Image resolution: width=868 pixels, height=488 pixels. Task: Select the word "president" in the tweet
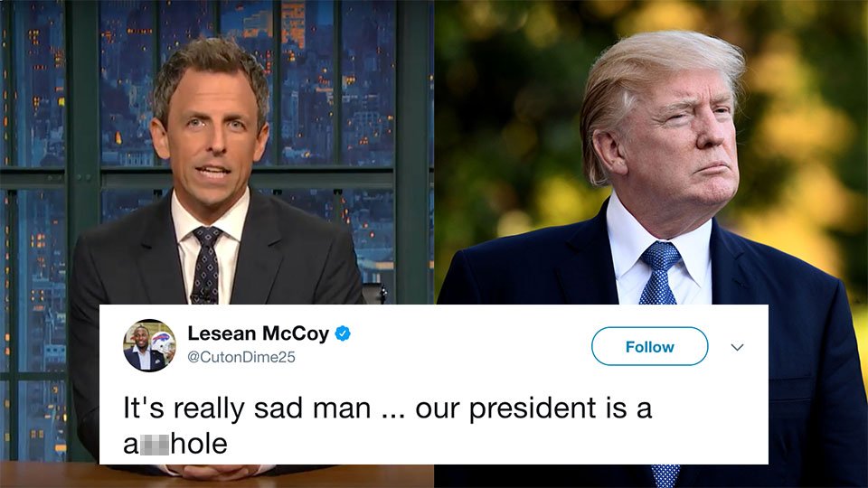(532, 409)
